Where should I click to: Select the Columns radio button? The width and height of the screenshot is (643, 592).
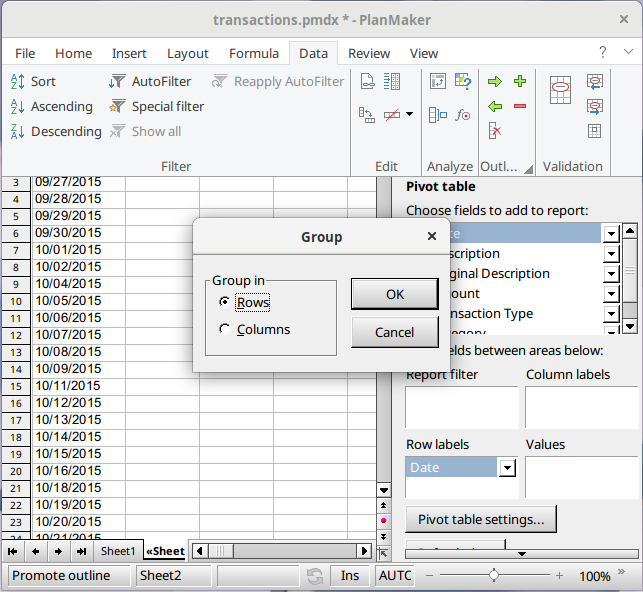pyautogui.click(x=225, y=329)
